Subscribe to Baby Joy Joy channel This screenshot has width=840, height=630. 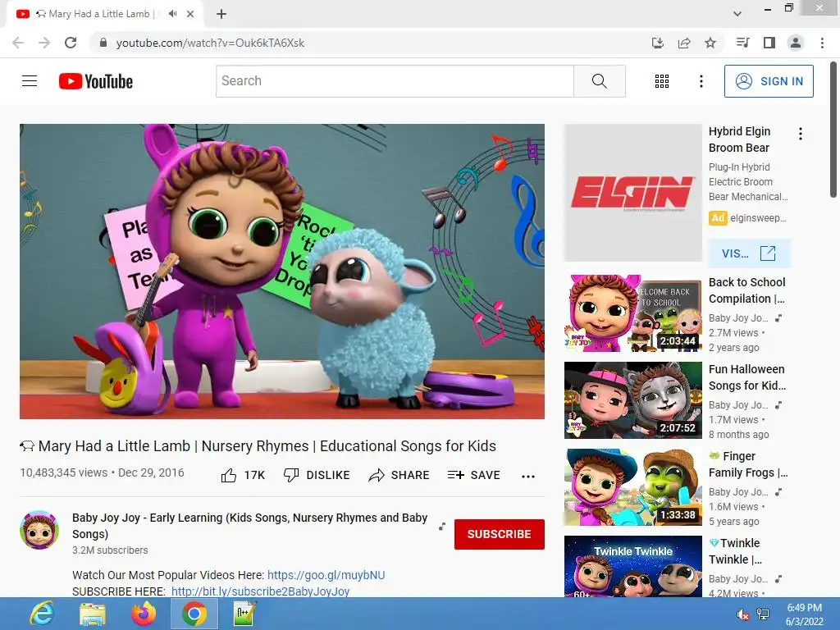pyautogui.click(x=500, y=534)
